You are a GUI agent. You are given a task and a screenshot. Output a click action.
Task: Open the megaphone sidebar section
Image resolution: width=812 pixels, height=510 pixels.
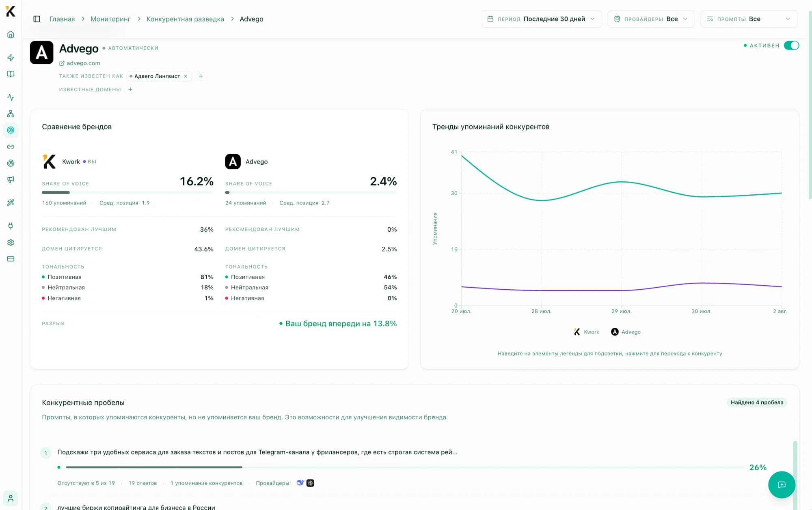[11, 180]
